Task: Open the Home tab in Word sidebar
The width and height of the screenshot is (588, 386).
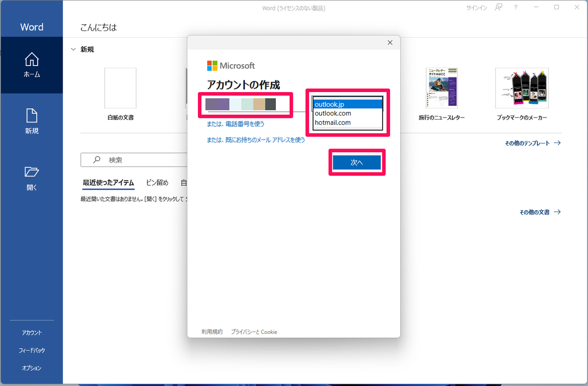Action: [x=31, y=66]
